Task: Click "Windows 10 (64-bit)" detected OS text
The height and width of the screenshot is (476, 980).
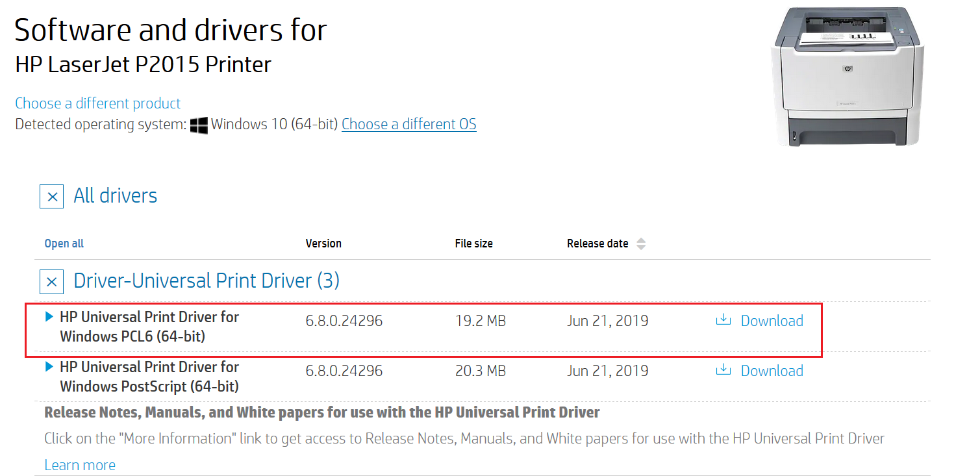Action: coord(275,124)
